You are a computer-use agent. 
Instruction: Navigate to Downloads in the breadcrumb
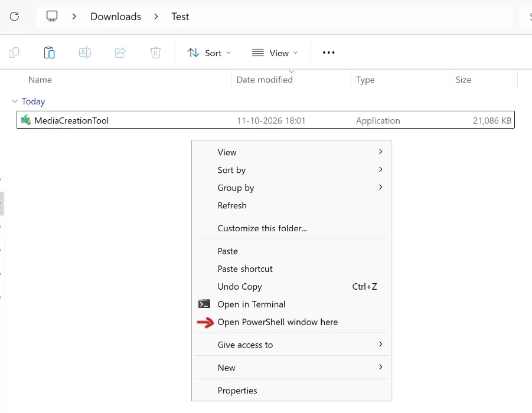[x=116, y=17]
